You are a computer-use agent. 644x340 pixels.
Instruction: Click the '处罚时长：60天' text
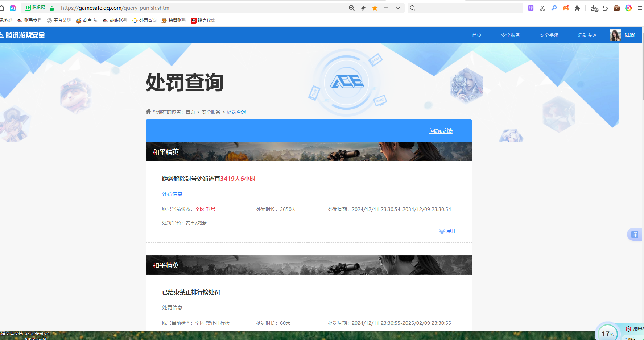273,323
